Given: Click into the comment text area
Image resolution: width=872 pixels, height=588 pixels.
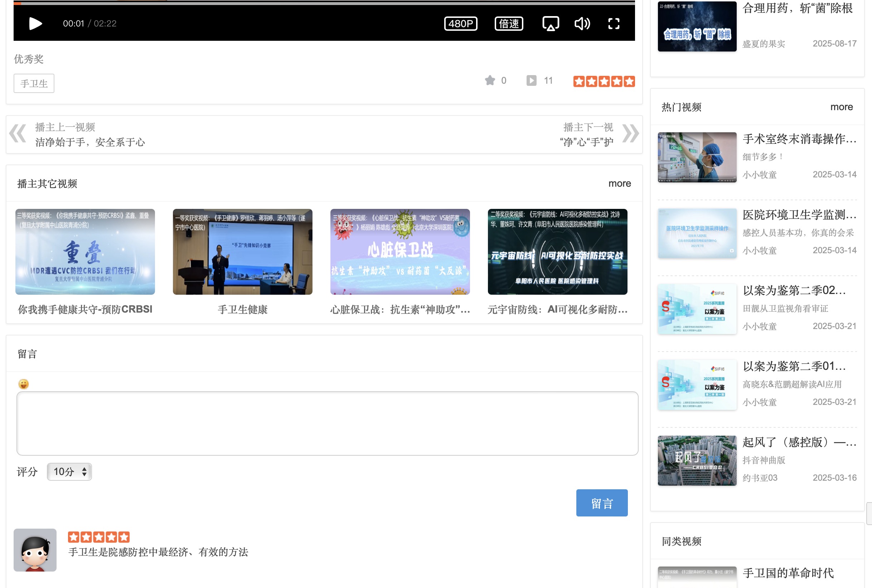Looking at the screenshot, I should [327, 423].
